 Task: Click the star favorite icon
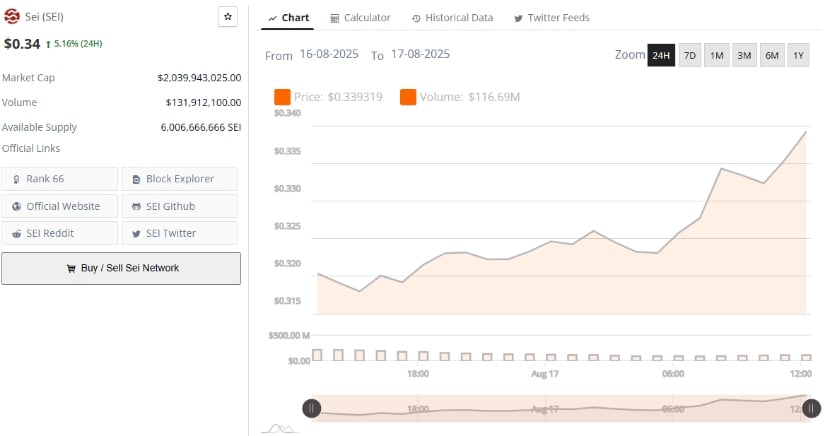click(x=228, y=17)
